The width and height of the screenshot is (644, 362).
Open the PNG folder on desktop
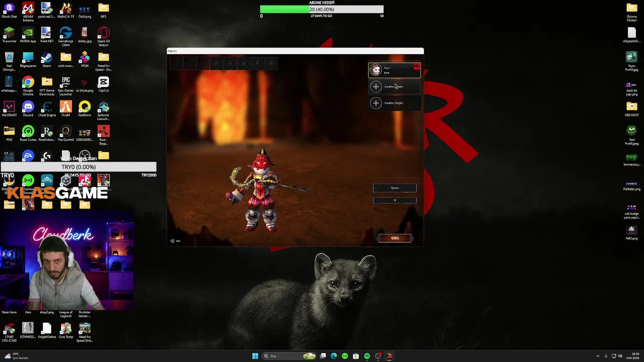[9, 134]
